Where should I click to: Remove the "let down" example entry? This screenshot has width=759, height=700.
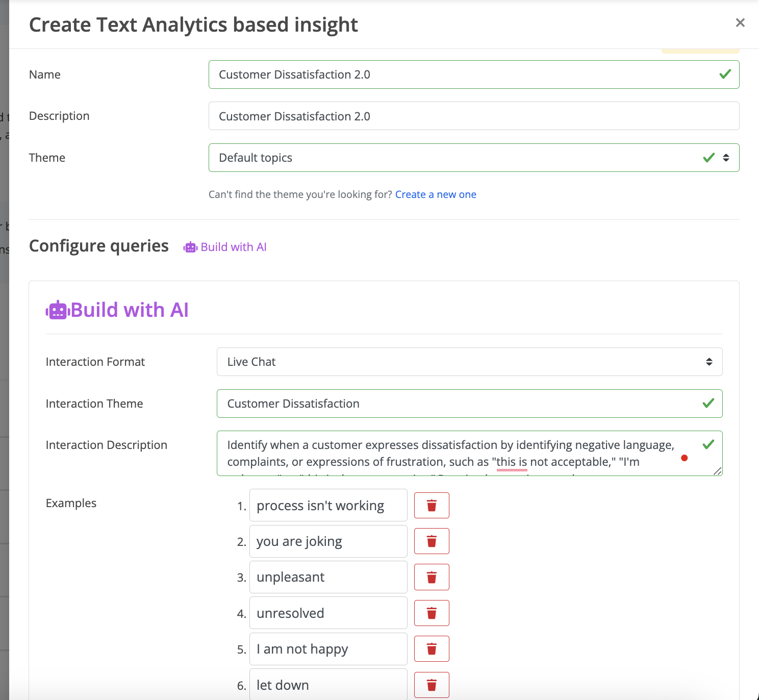click(432, 685)
